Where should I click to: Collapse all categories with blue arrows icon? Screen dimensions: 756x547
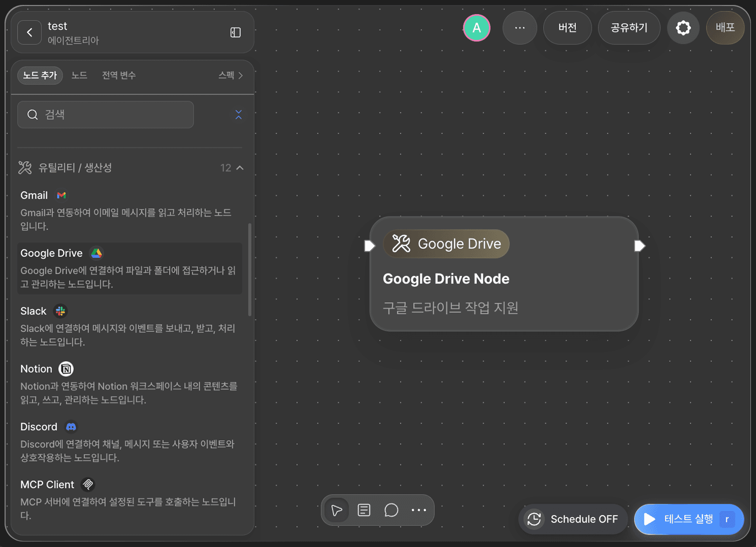click(x=239, y=115)
